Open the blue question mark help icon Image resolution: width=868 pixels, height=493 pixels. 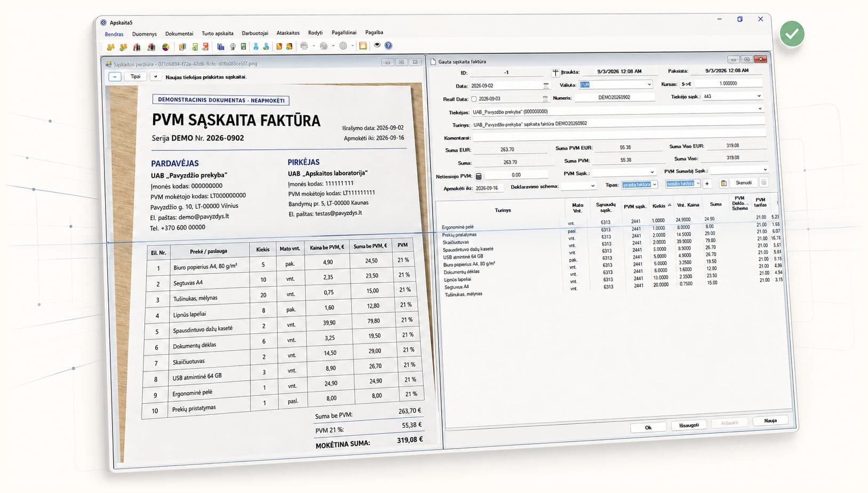click(388, 45)
